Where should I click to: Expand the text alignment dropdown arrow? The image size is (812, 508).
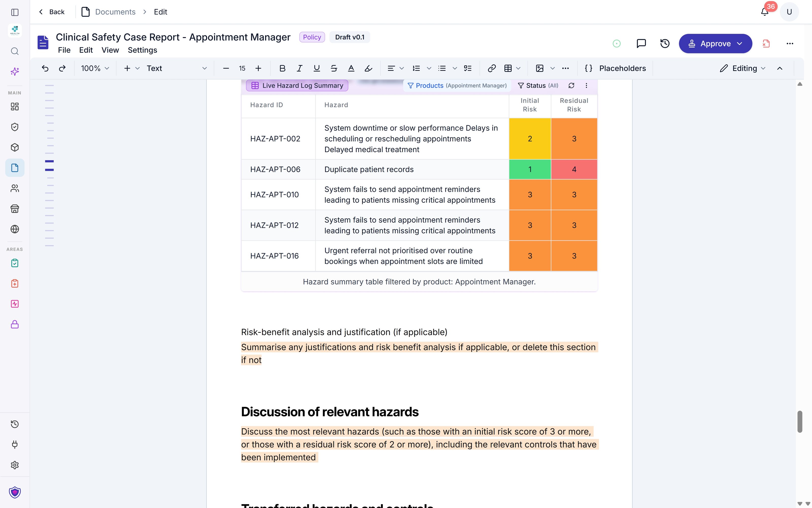pos(402,68)
